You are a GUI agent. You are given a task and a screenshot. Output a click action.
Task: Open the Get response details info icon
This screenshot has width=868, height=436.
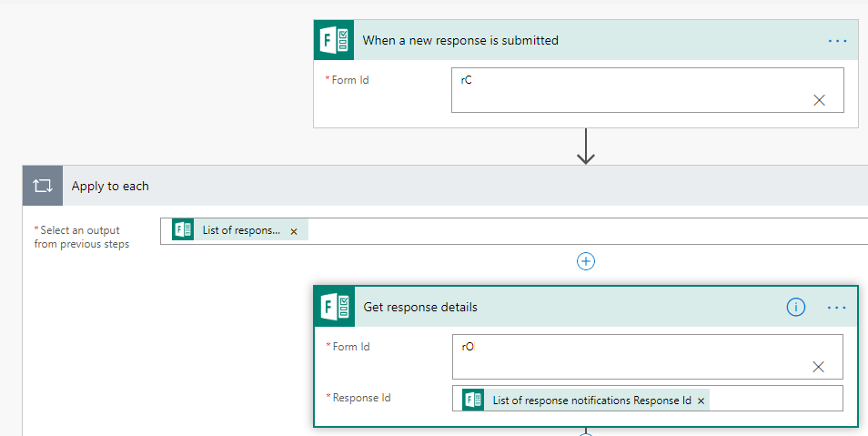pyautogui.click(x=795, y=307)
